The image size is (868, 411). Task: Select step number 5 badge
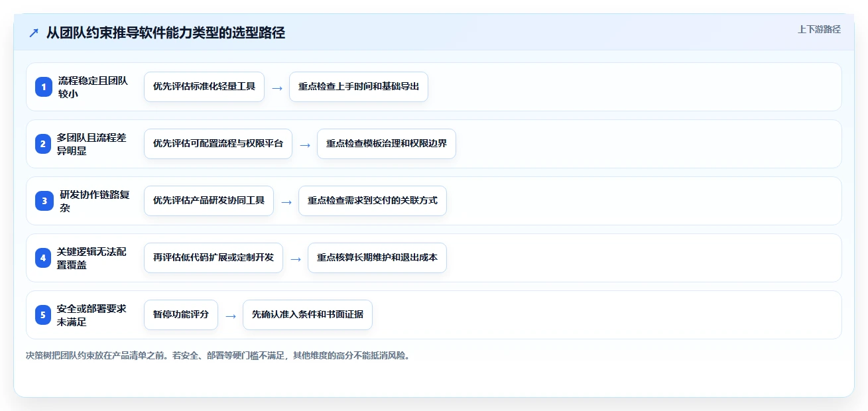point(44,315)
